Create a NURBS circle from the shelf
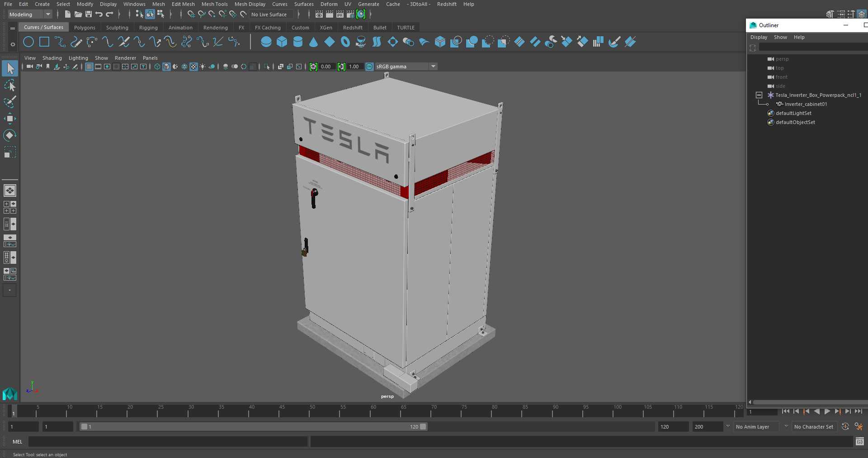 click(28, 42)
